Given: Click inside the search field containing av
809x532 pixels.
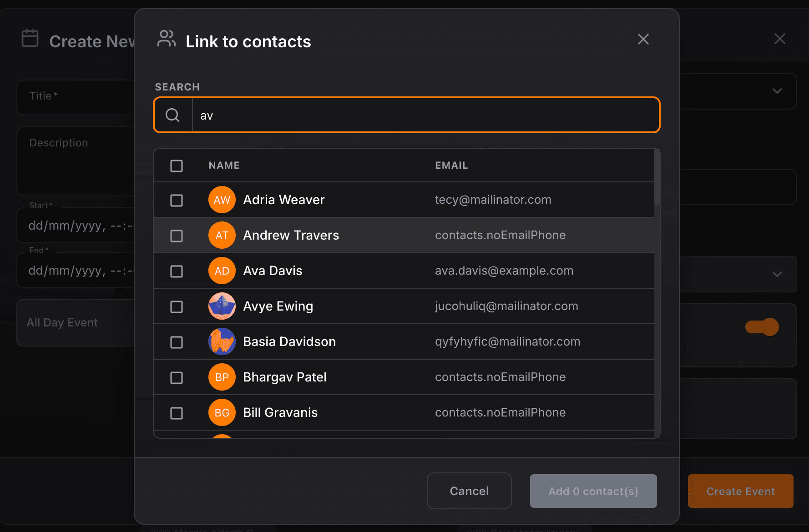Looking at the screenshot, I should 410,115.
